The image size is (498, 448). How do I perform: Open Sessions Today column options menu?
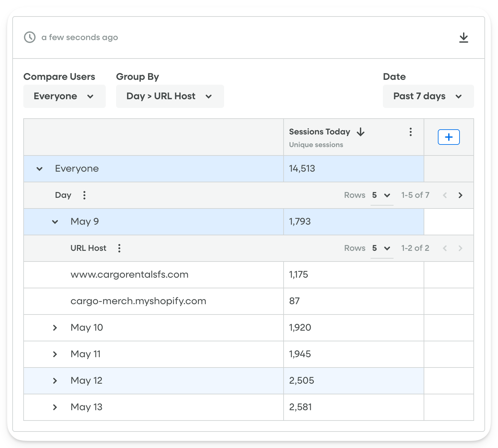click(x=410, y=132)
